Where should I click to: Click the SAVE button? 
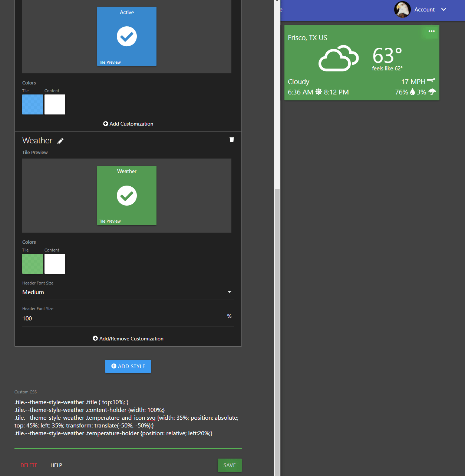230,465
